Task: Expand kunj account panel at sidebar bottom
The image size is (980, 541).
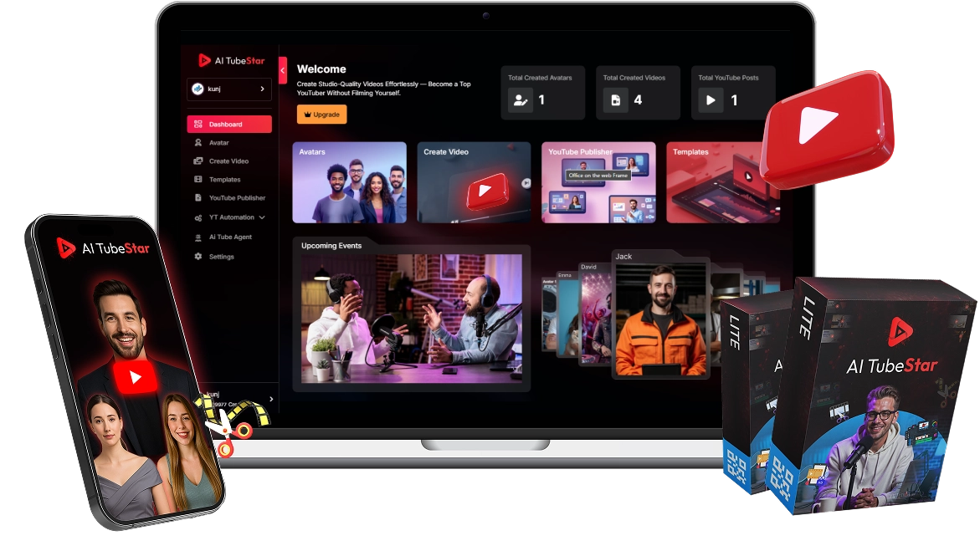Action: [x=270, y=400]
